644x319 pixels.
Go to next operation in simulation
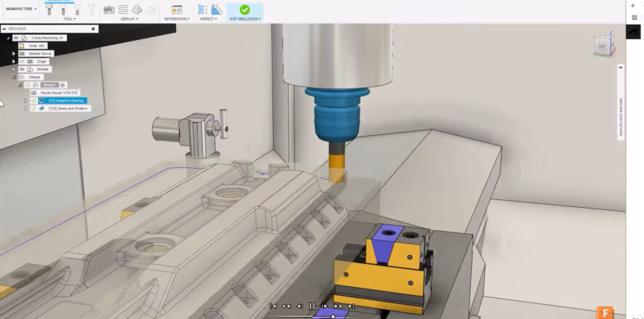click(338, 306)
